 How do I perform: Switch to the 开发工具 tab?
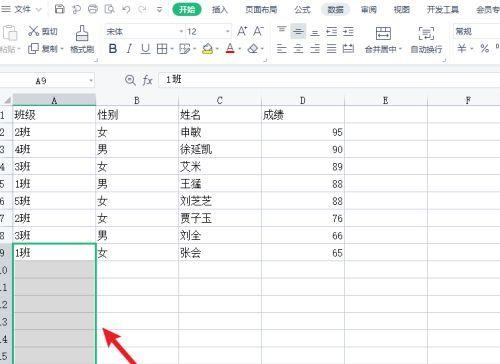point(443,9)
